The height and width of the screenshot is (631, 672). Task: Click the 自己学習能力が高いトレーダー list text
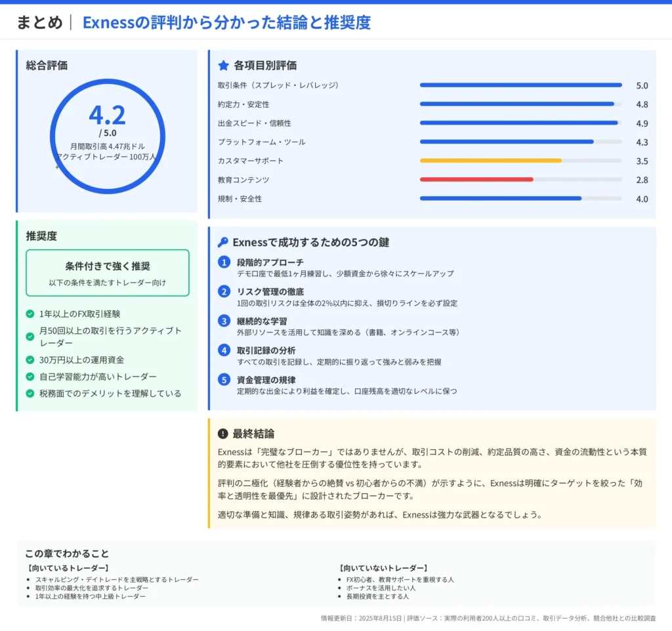coord(98,377)
